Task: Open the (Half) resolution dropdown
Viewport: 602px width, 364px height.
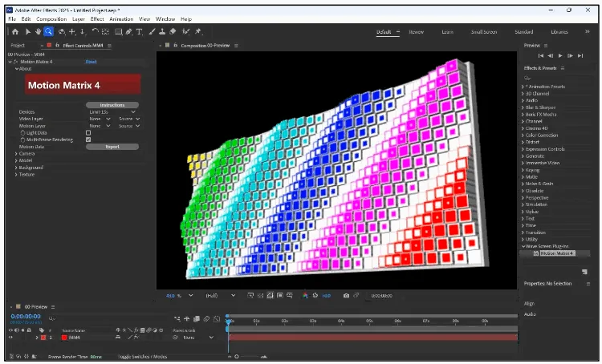Action: click(x=221, y=296)
